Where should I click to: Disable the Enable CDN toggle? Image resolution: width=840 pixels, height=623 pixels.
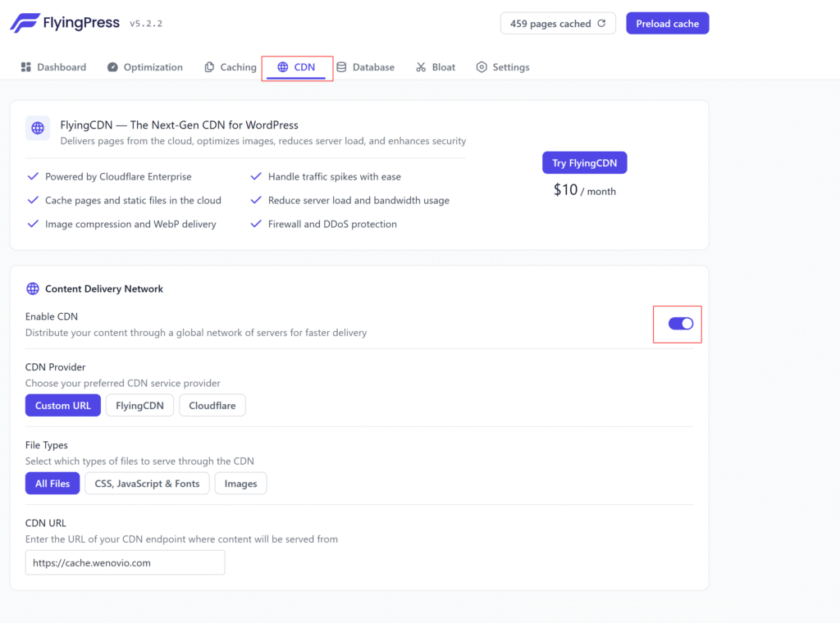point(681,324)
